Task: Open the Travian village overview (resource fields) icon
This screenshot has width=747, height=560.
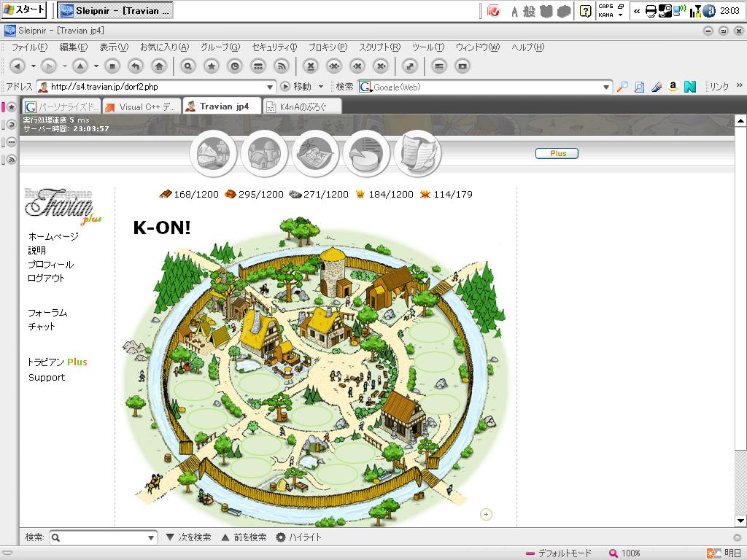Action: click(213, 153)
